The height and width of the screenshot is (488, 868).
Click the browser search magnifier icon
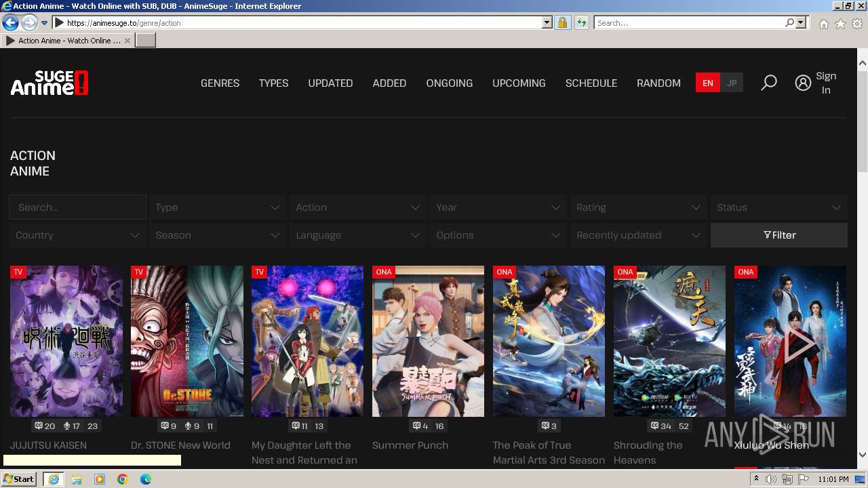tap(789, 22)
